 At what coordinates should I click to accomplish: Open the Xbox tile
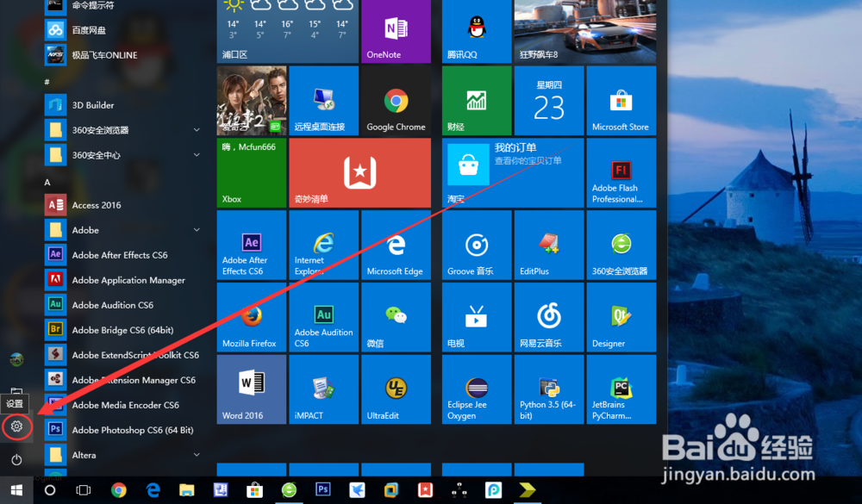point(252,172)
